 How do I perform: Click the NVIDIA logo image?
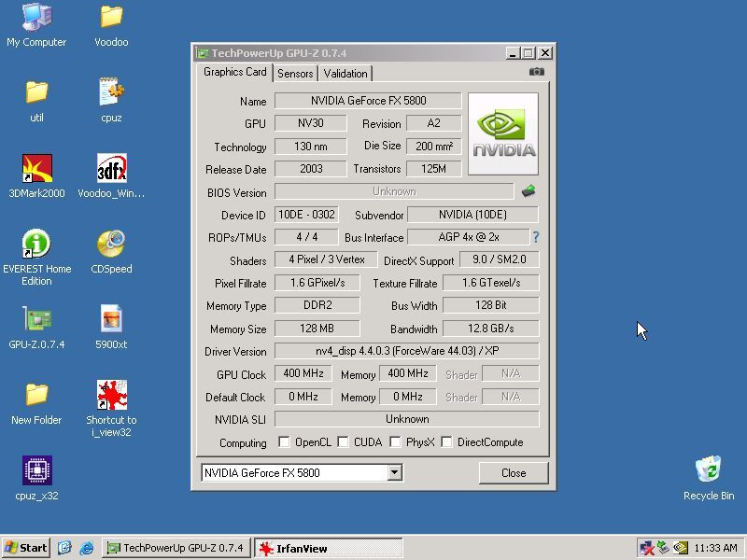tap(503, 133)
